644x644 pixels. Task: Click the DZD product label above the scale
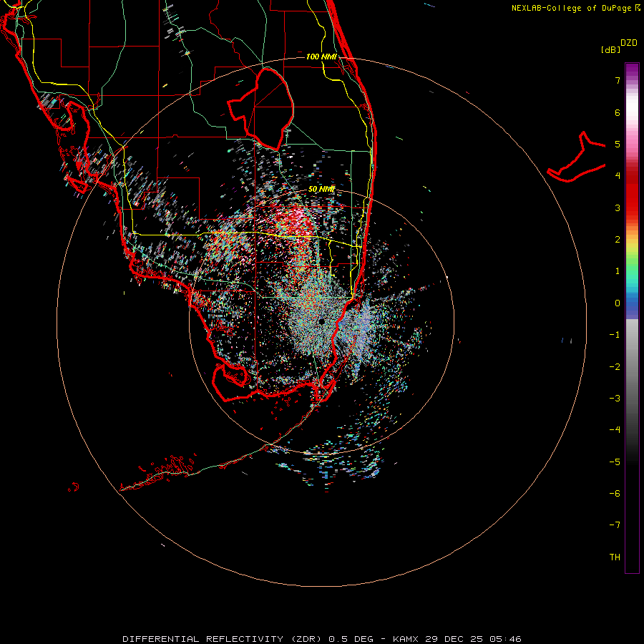coord(629,43)
